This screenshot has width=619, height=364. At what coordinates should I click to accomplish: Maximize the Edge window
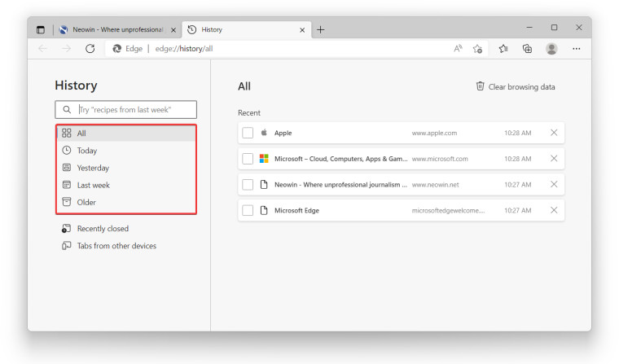pyautogui.click(x=555, y=27)
